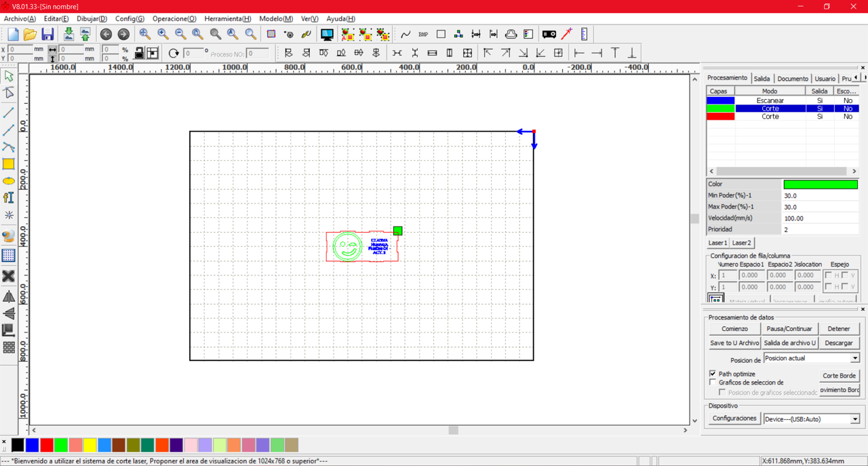Viewport: 868px width, 466px height.
Task: Click the projector icon in top toolbar
Action: tap(549, 34)
